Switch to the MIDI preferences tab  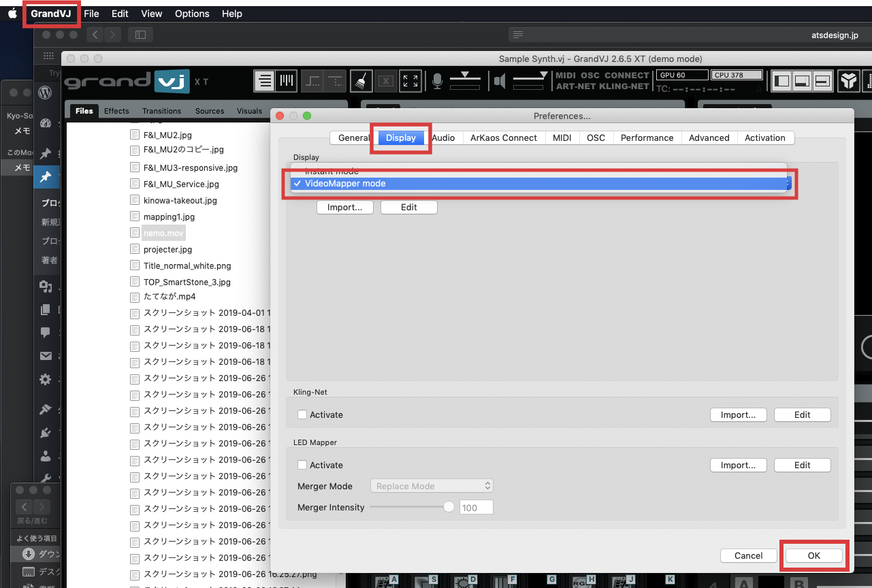pyautogui.click(x=562, y=137)
